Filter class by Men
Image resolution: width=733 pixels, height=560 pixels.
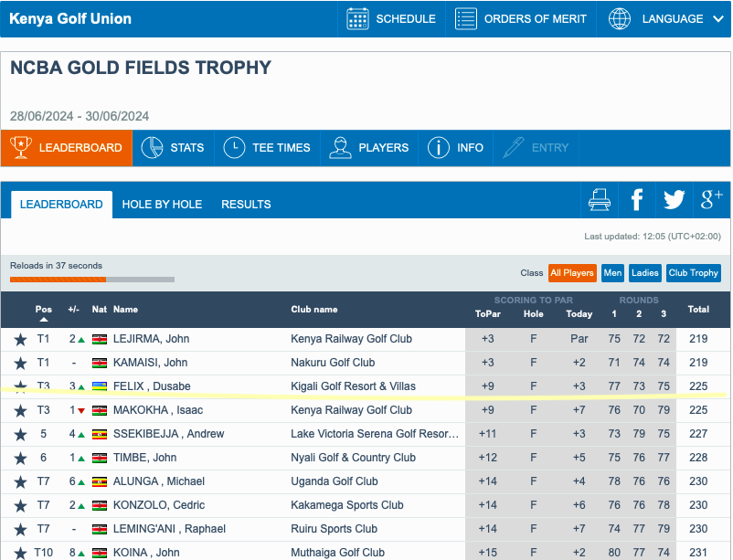[612, 273]
